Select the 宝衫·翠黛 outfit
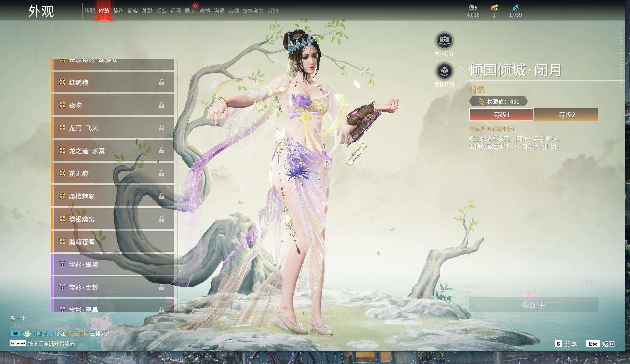 (113, 264)
